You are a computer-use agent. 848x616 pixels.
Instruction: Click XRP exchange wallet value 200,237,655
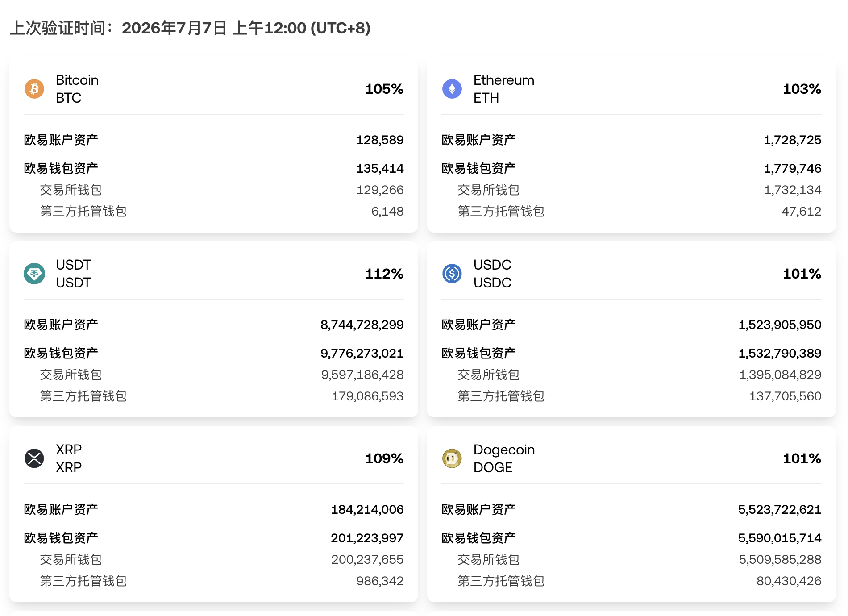point(367,560)
